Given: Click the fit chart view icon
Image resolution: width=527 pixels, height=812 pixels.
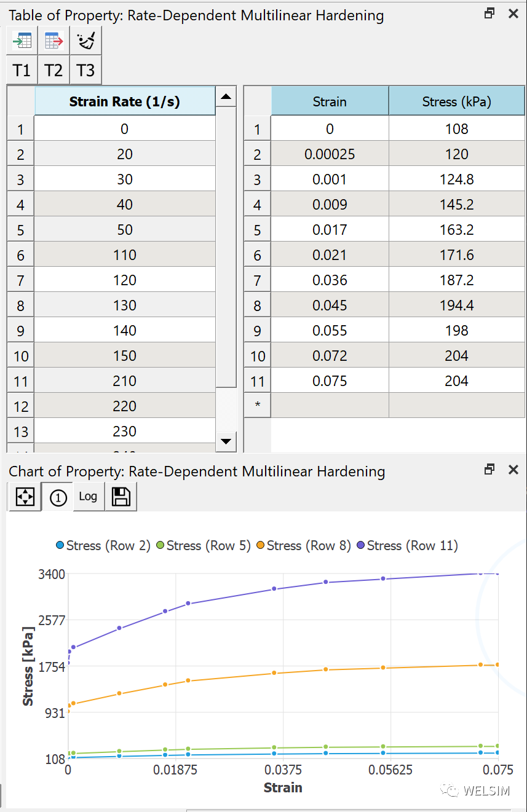Looking at the screenshot, I should coord(25,497).
